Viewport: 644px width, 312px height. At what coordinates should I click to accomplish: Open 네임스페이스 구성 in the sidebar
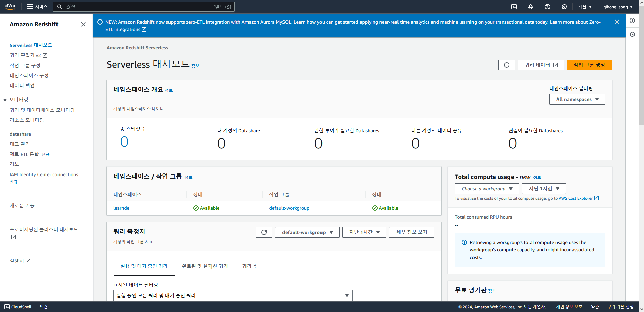coord(29,75)
